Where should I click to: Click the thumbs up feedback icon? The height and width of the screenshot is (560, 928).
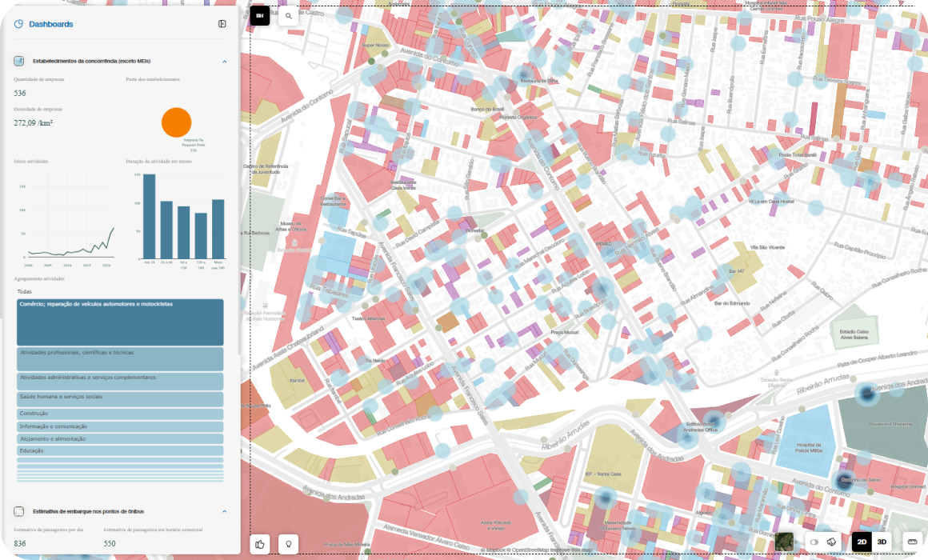pyautogui.click(x=260, y=544)
